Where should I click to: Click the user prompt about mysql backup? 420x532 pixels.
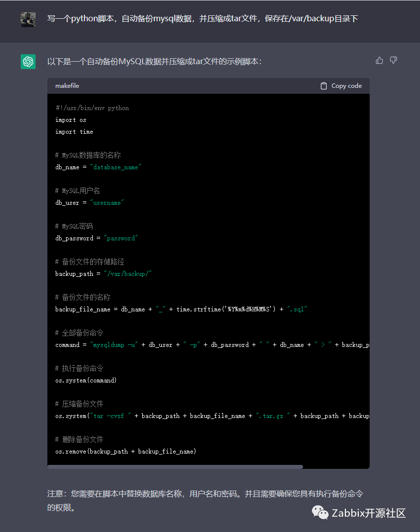coord(202,18)
